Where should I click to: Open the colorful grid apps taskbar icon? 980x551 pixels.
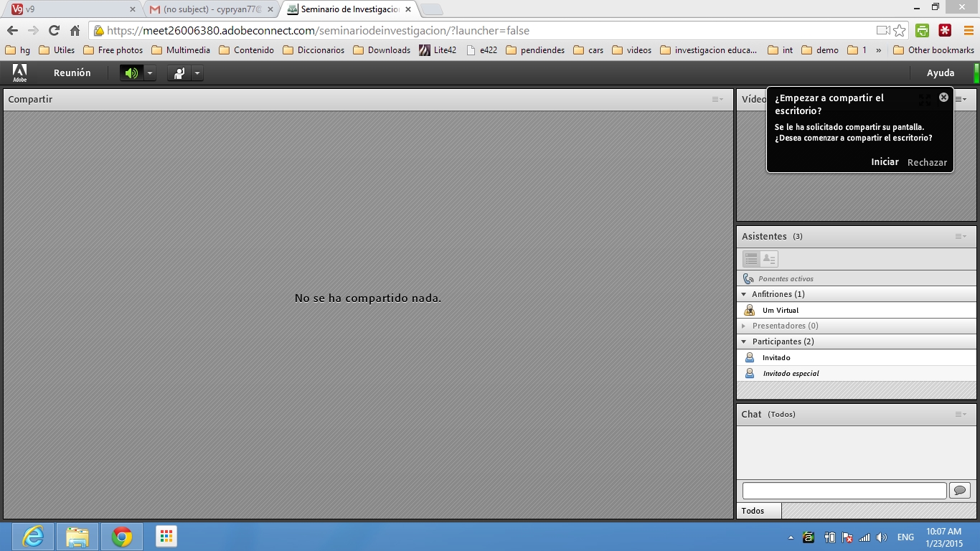click(x=166, y=537)
